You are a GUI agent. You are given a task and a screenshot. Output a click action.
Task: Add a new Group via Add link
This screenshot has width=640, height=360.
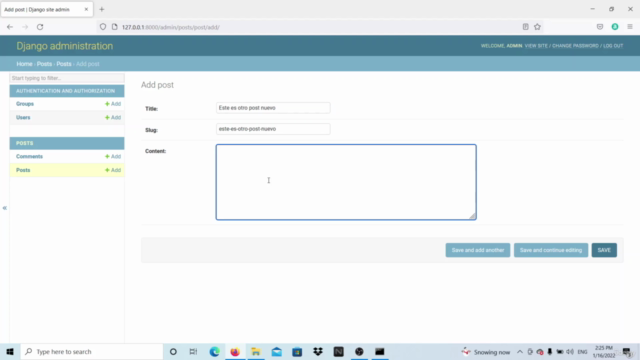pos(113,104)
